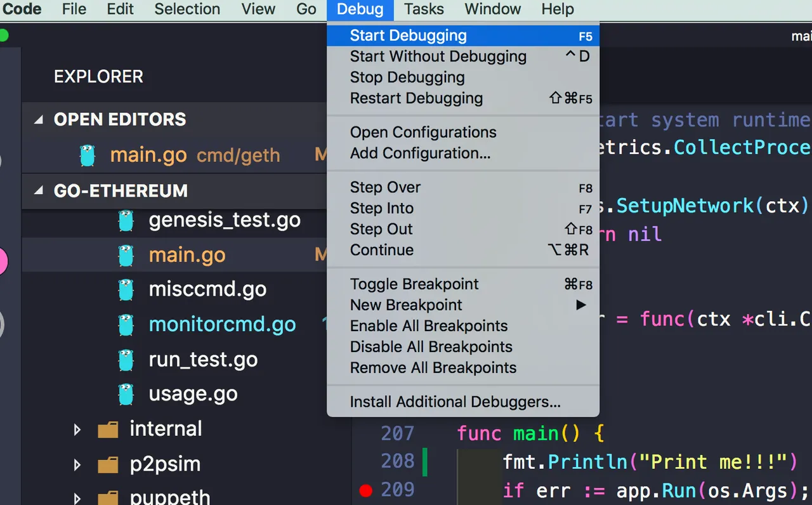812x505 pixels.
Task: Open the Selection menu
Action: (187, 10)
